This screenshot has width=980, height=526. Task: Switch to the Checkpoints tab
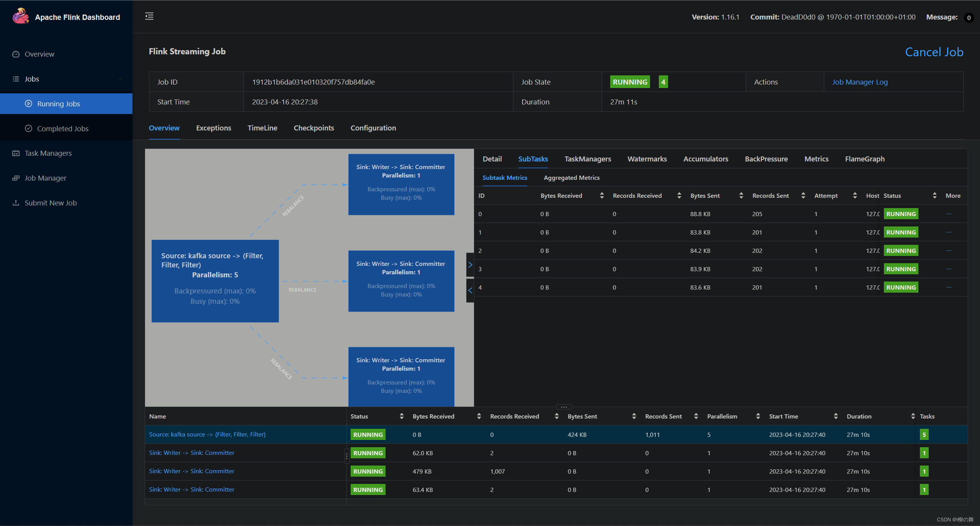(314, 128)
